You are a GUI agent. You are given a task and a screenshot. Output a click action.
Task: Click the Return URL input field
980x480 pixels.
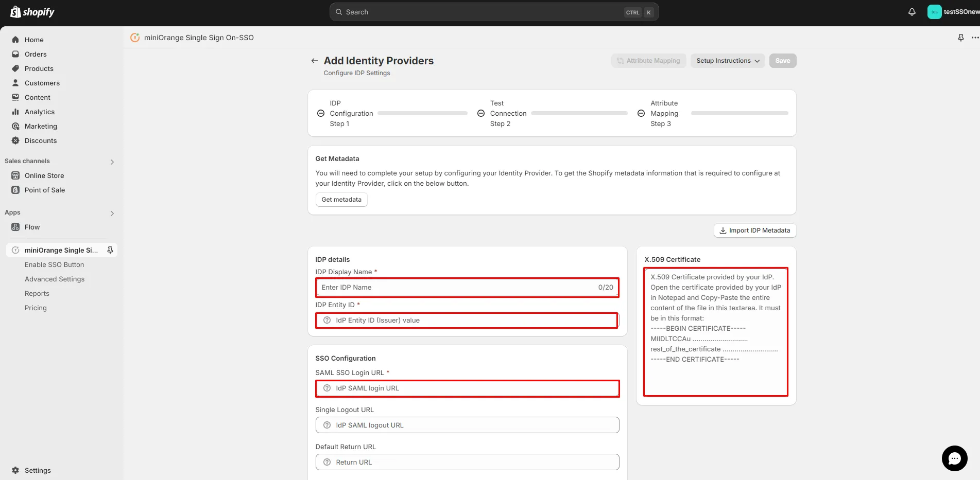click(x=467, y=462)
